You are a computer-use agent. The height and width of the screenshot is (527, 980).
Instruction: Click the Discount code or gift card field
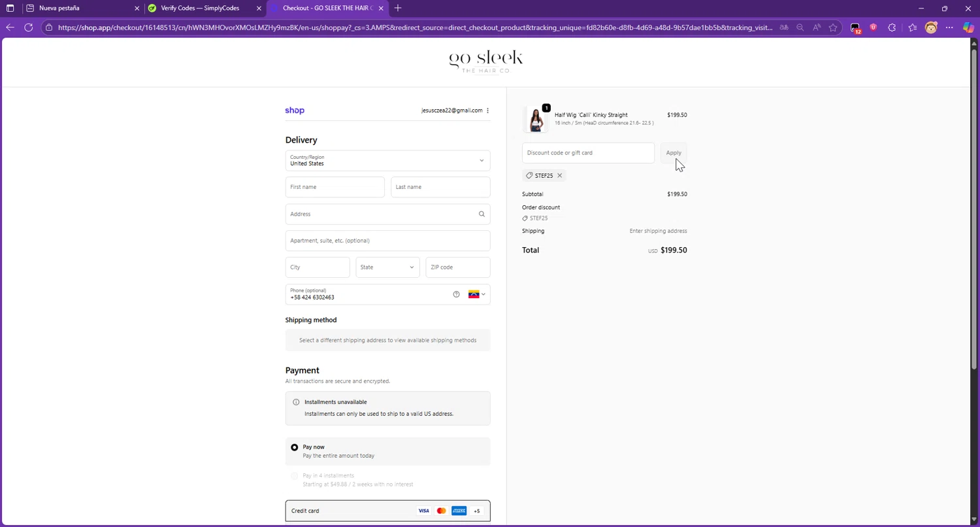pyautogui.click(x=588, y=152)
